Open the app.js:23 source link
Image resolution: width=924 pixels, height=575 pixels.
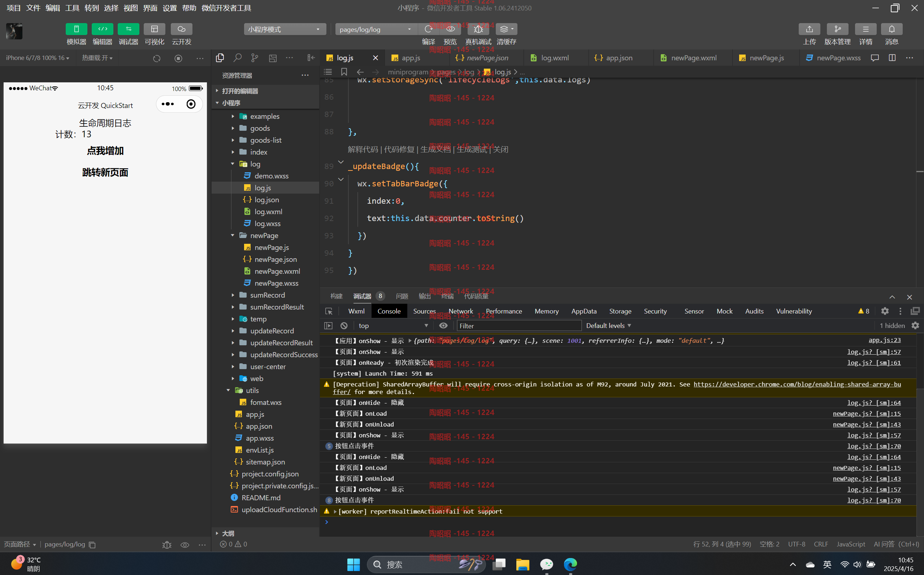[885, 340]
